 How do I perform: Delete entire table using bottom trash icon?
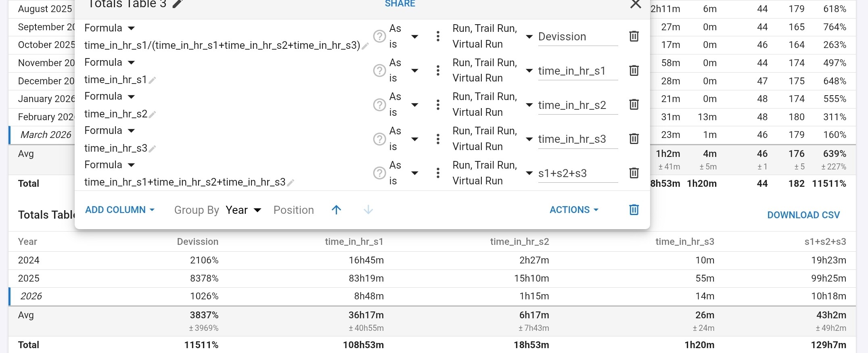[x=634, y=210]
